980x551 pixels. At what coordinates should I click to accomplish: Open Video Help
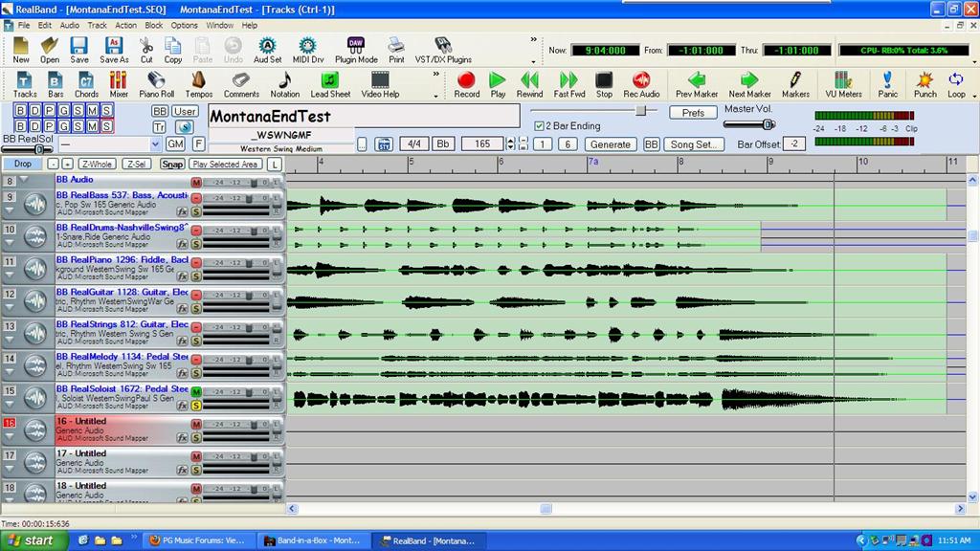tap(380, 84)
